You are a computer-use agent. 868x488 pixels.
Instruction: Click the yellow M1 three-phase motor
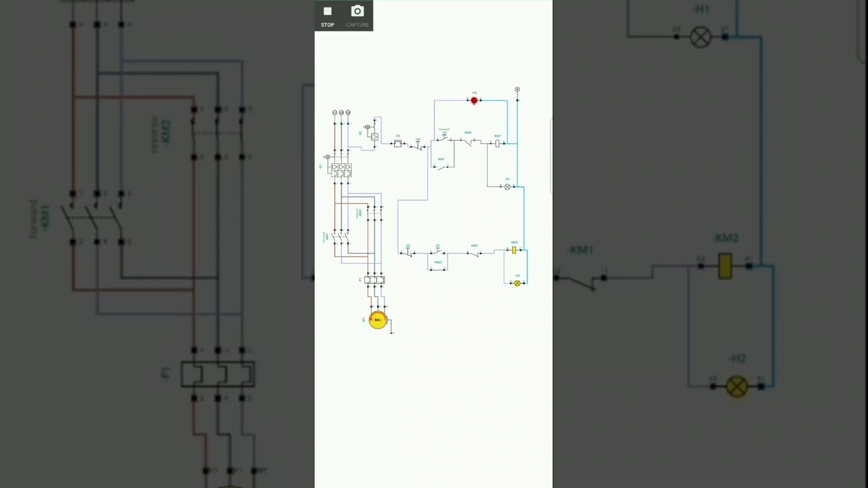[378, 321]
